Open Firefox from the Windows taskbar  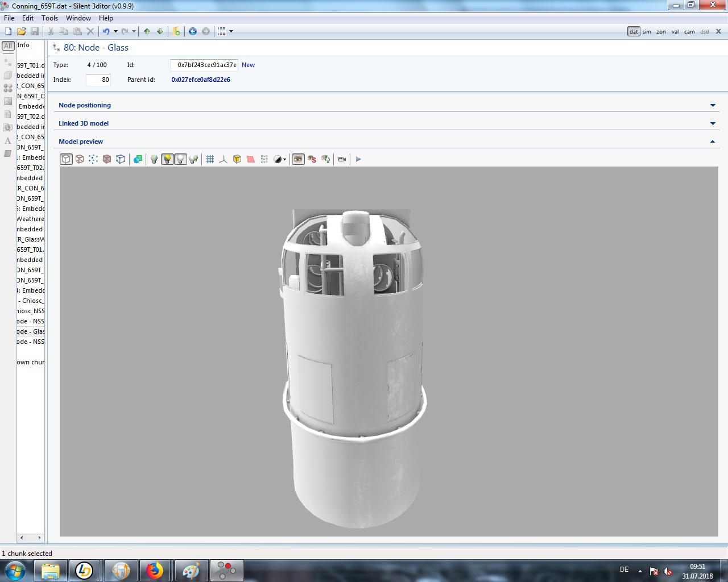155,571
